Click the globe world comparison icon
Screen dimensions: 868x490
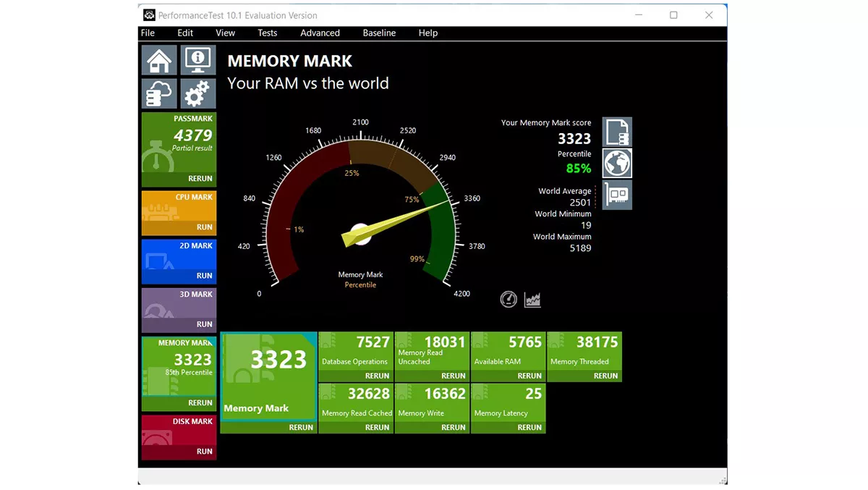(x=617, y=164)
